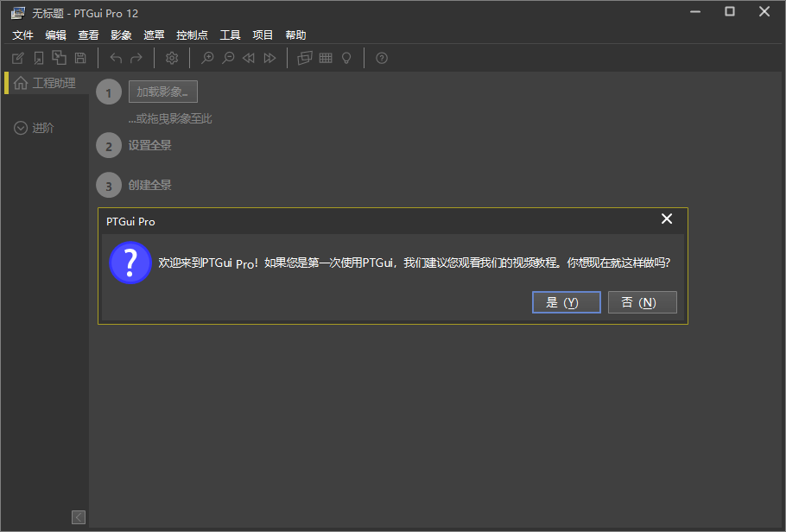Click 是 (Y) to watch the video tutorial
This screenshot has width=786, height=532.
click(566, 301)
